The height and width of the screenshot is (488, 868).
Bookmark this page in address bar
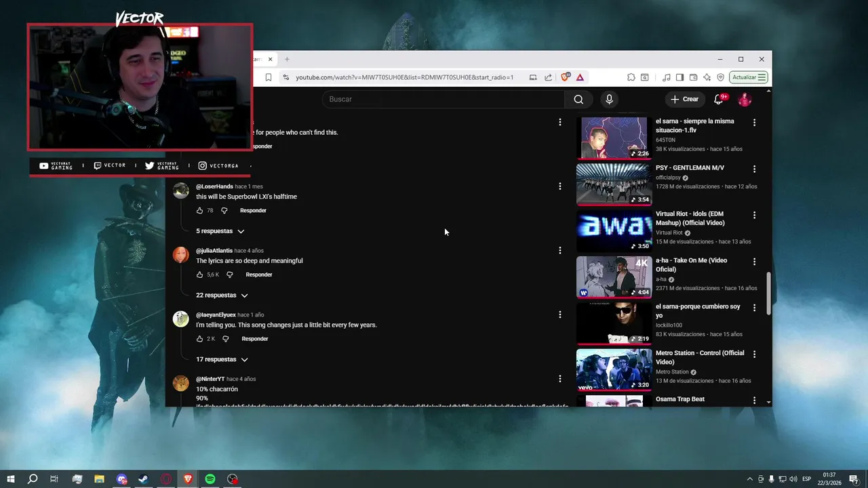pos(269,77)
